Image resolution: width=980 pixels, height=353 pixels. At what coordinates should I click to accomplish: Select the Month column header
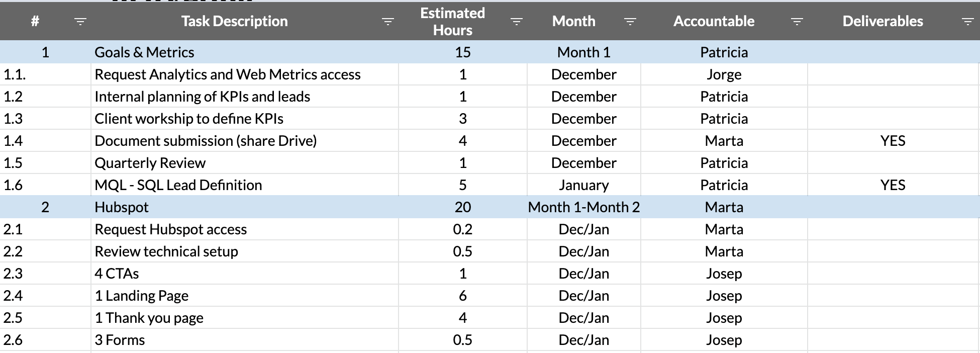pos(573,22)
